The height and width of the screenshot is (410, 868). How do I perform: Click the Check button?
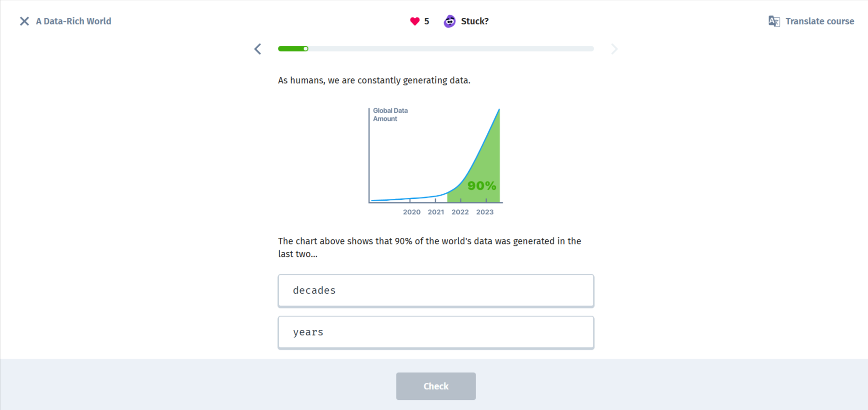coord(436,386)
